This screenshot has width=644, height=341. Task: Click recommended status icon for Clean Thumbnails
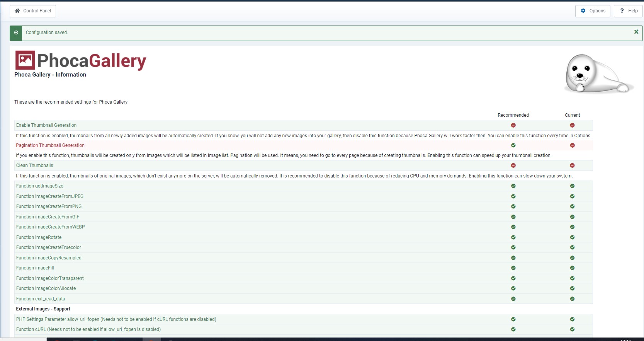tap(513, 165)
